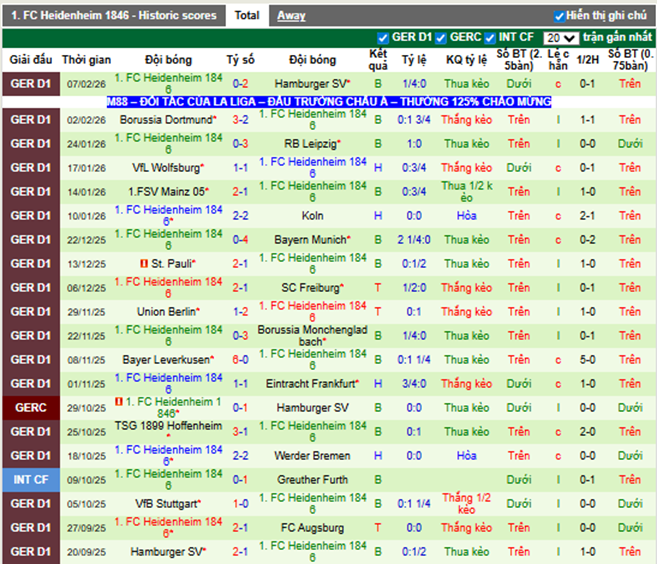The height and width of the screenshot is (564, 657).
Task: Click the date 07/02/26
Action: coord(87,84)
